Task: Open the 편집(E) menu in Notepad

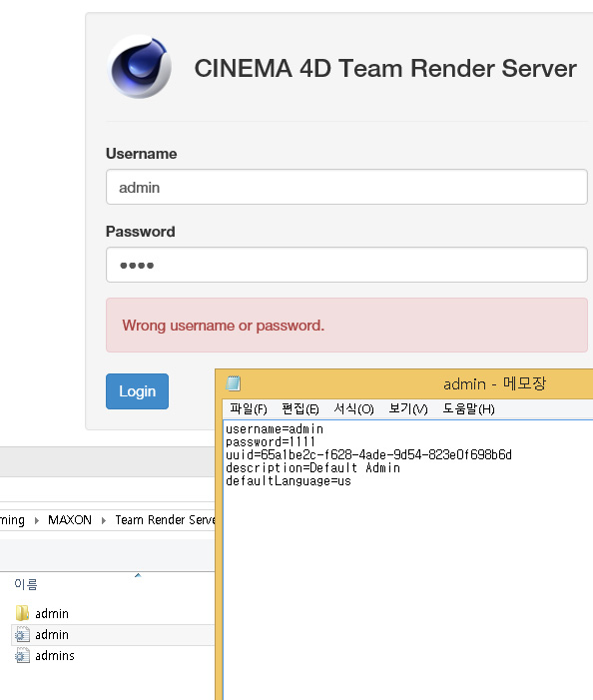Action: 300,409
